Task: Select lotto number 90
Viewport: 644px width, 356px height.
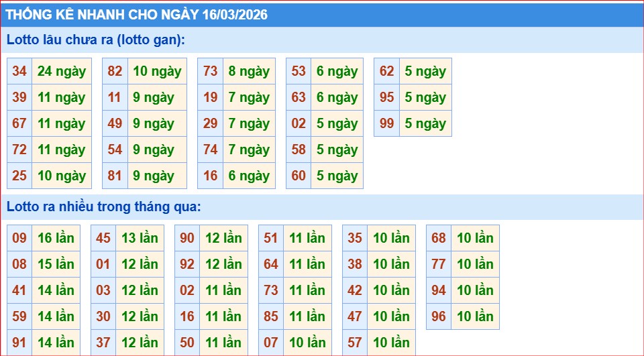Action: 187,238
